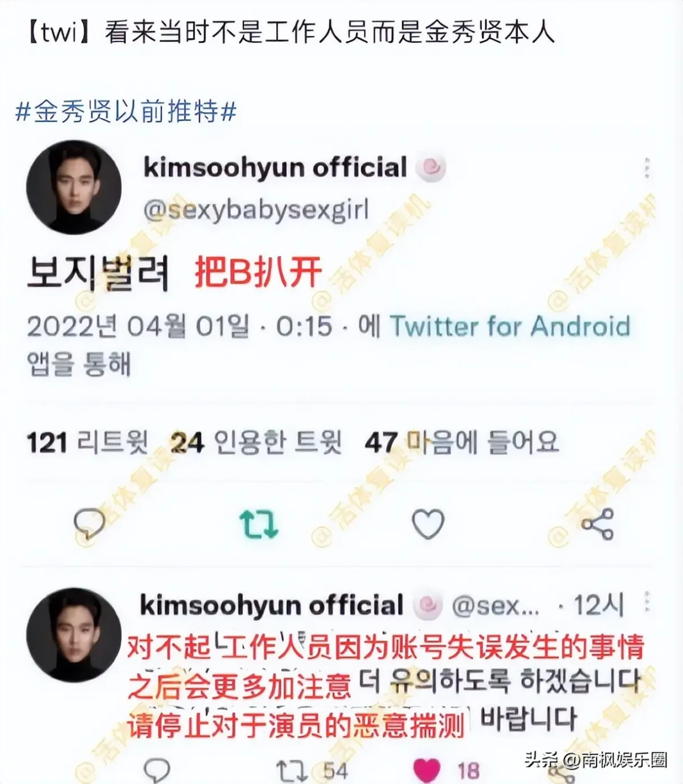
Task: Open three-dot menu on the main tweet
Action: pyautogui.click(x=647, y=168)
